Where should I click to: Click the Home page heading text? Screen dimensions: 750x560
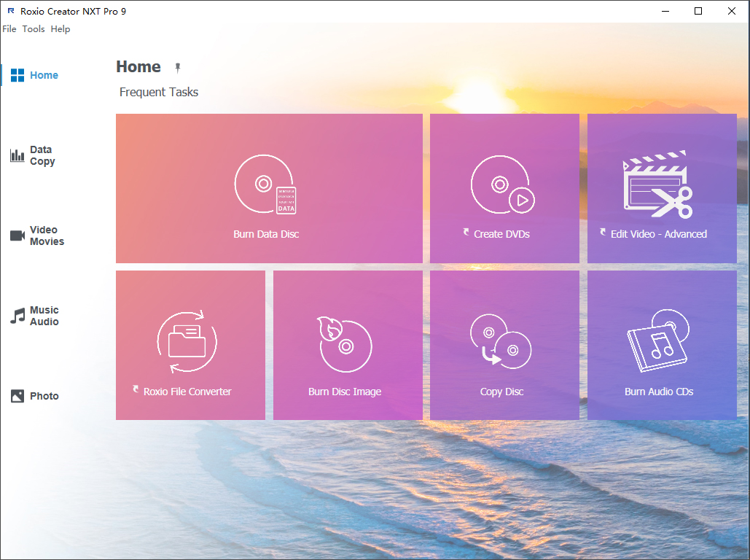[138, 66]
